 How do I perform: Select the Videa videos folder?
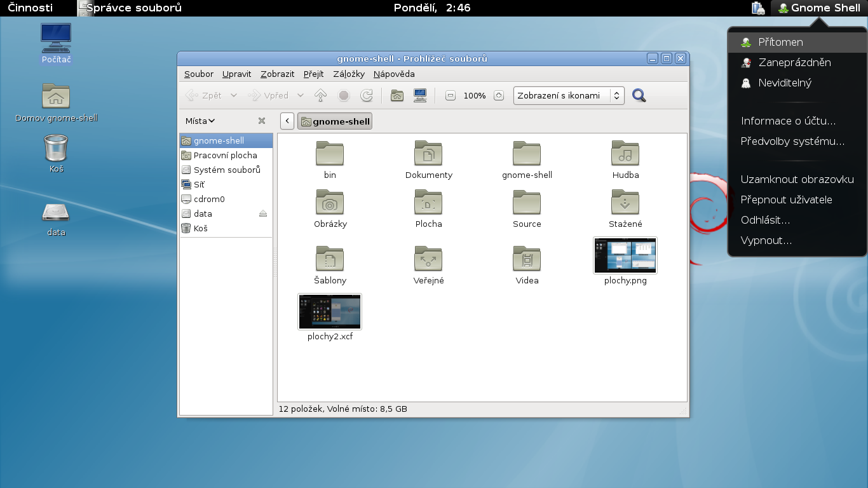pos(527,259)
